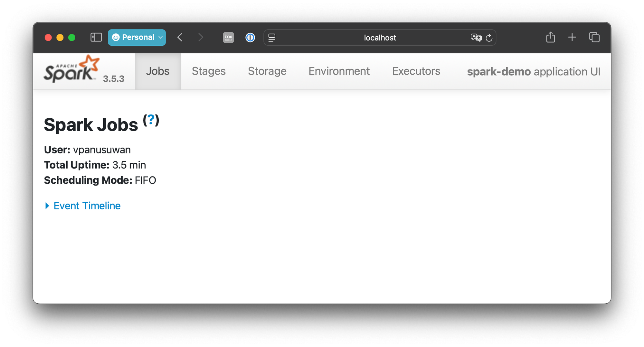Open the Personal profile dropdown
Viewport: 644px width, 347px height.
[x=137, y=37]
